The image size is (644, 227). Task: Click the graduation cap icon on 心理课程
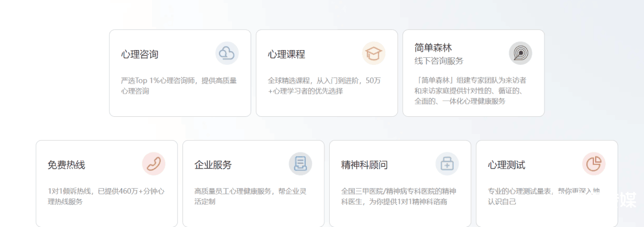[x=374, y=53]
